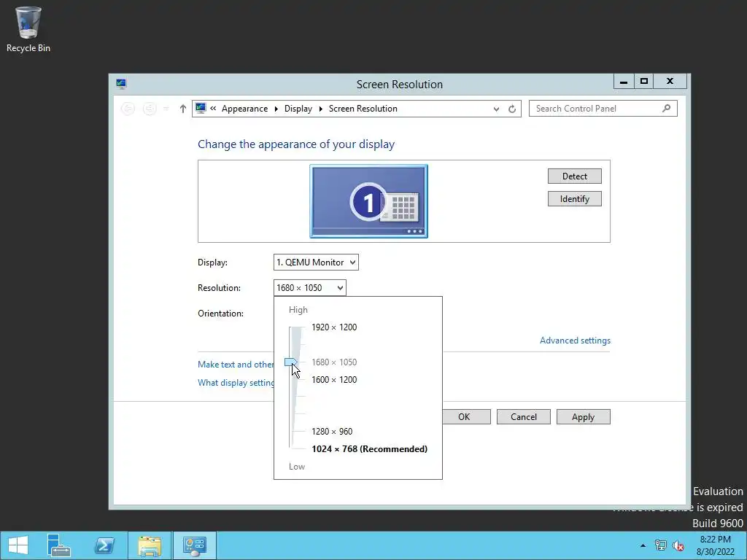The height and width of the screenshot is (560, 747).
Task: Maximize the Screen Resolution window
Action: click(644, 82)
